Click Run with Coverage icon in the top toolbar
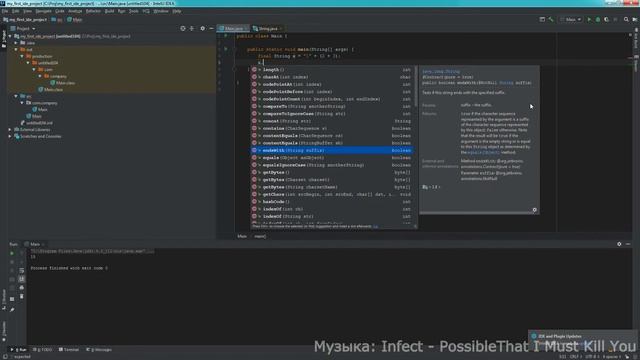Screen dimensions: 640x360 coord(607,19)
